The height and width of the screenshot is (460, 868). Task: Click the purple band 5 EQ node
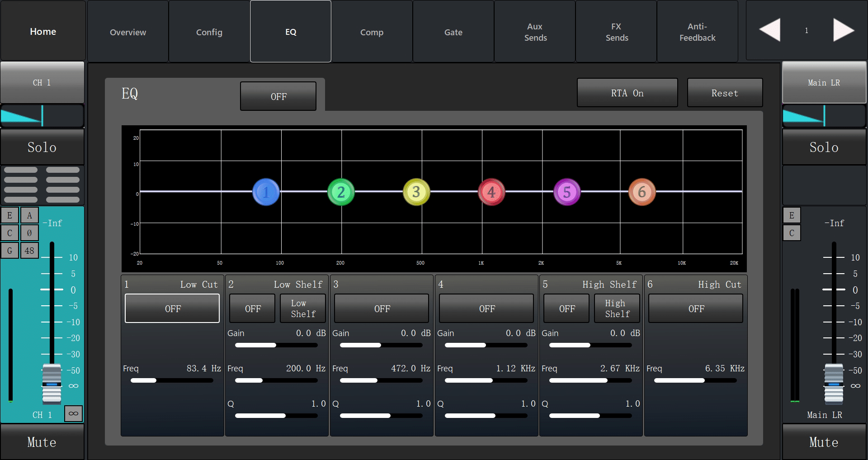[x=566, y=192]
